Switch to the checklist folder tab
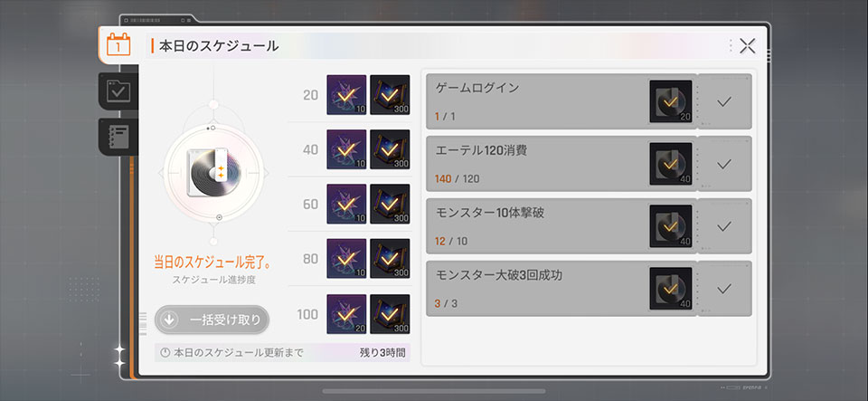Screen dimensions: 868x401 pos(118,91)
